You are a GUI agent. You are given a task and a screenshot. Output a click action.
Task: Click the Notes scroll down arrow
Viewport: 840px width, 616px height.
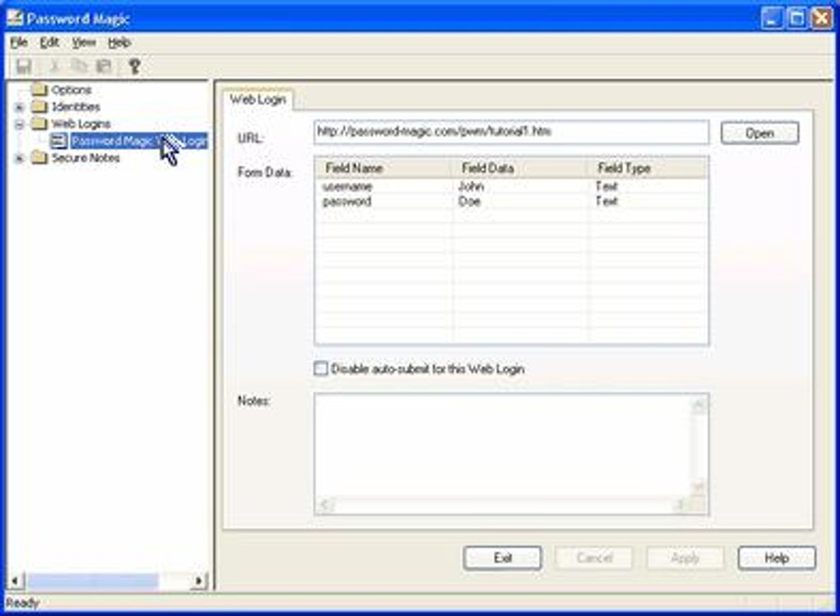(698, 487)
